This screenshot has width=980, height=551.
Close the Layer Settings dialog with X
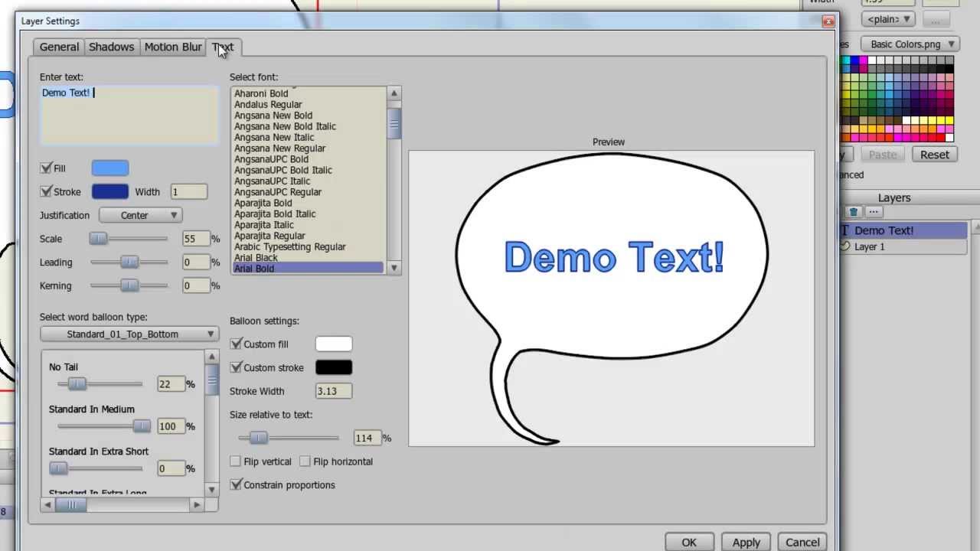pyautogui.click(x=828, y=21)
